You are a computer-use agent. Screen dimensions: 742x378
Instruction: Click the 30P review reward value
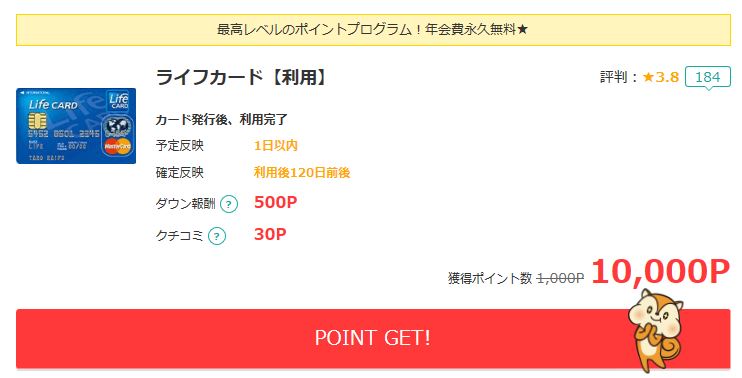tap(270, 234)
